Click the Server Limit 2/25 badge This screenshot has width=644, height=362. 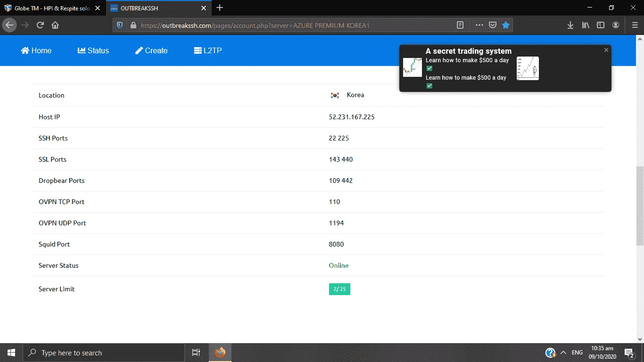pos(339,289)
